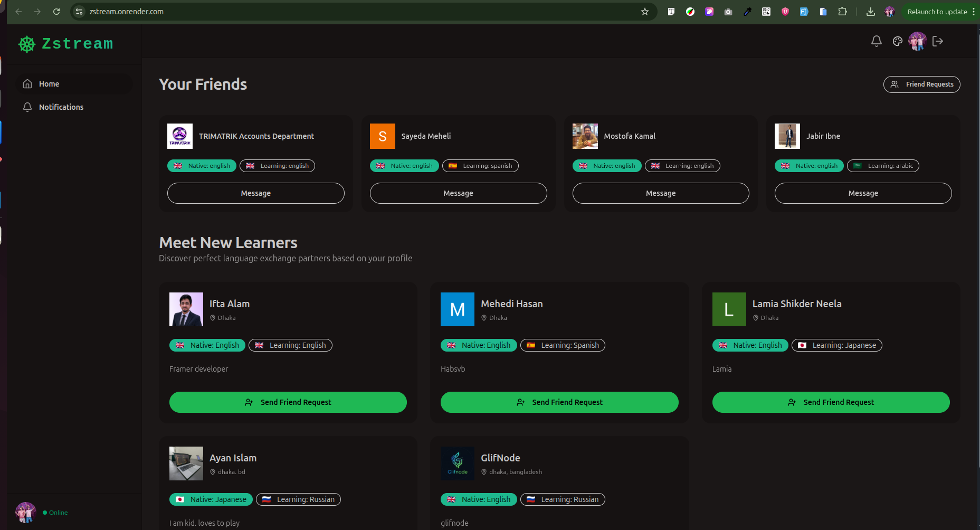
Task: Message Sayeda Meheli
Action: click(x=458, y=193)
